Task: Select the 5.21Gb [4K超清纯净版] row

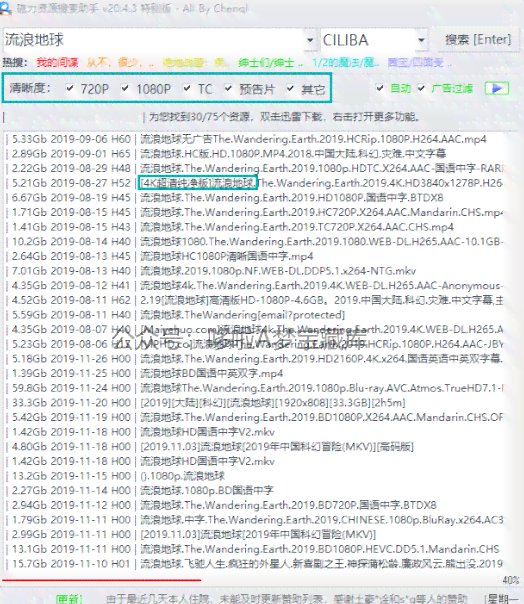Action: pos(254,183)
